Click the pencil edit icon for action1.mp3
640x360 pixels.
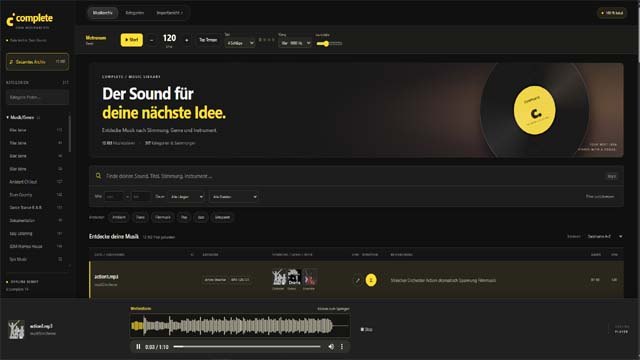[x=358, y=280]
